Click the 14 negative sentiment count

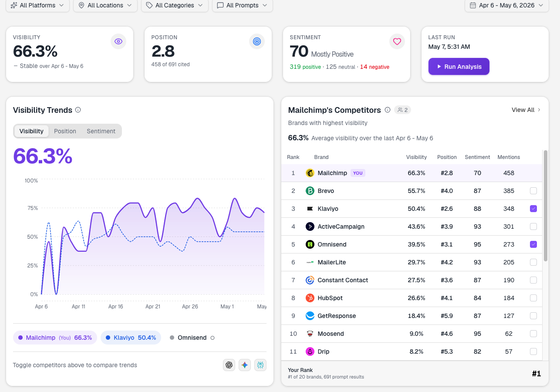click(x=374, y=67)
